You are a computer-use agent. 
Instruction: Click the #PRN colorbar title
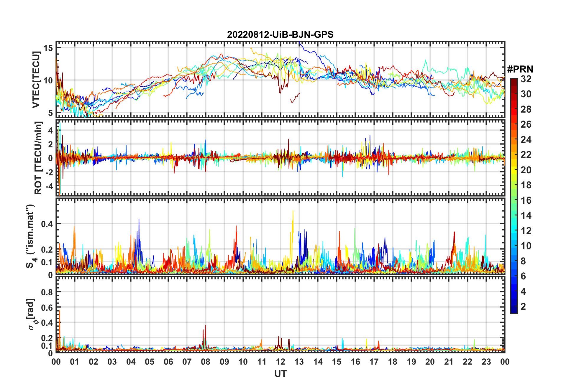(x=520, y=69)
